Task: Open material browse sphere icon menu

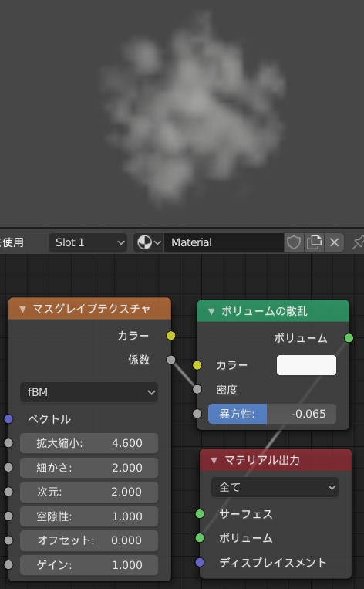Action: [149, 242]
